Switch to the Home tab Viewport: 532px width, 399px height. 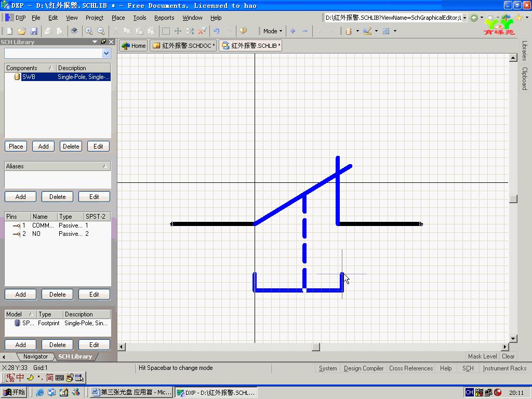click(x=134, y=46)
